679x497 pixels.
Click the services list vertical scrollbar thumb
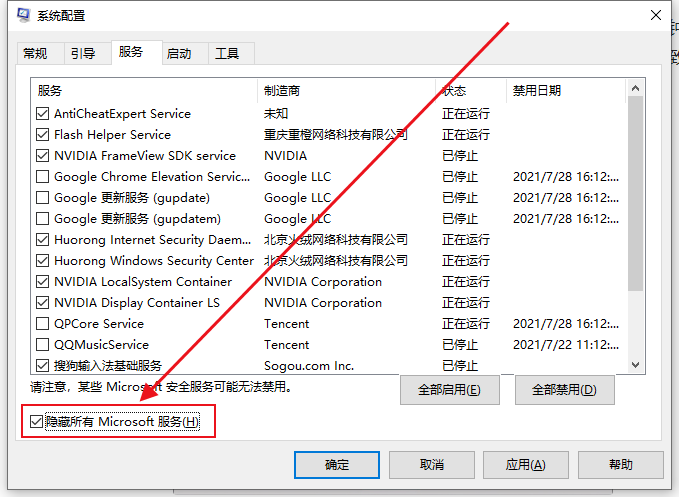[635, 194]
